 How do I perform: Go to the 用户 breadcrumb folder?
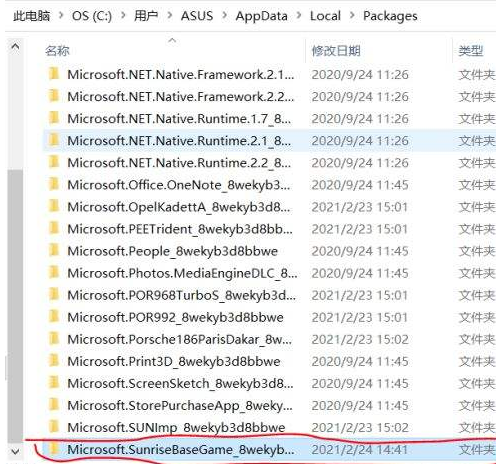pos(146,16)
